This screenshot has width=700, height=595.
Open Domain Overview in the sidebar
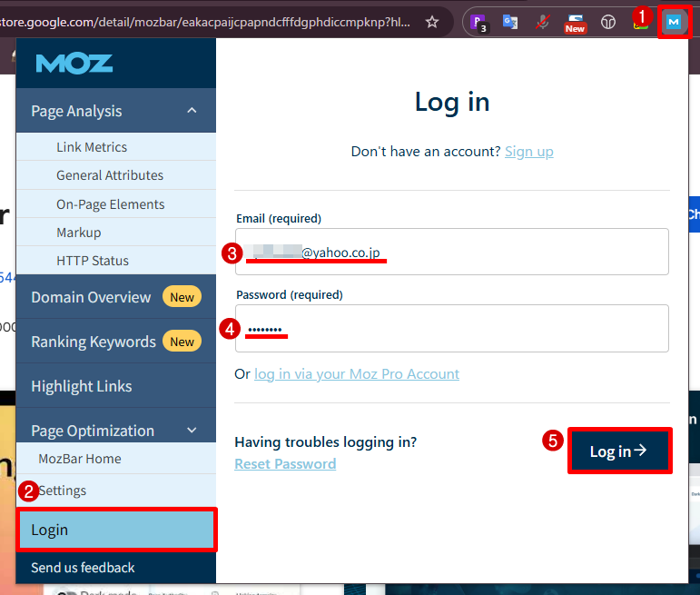91,297
